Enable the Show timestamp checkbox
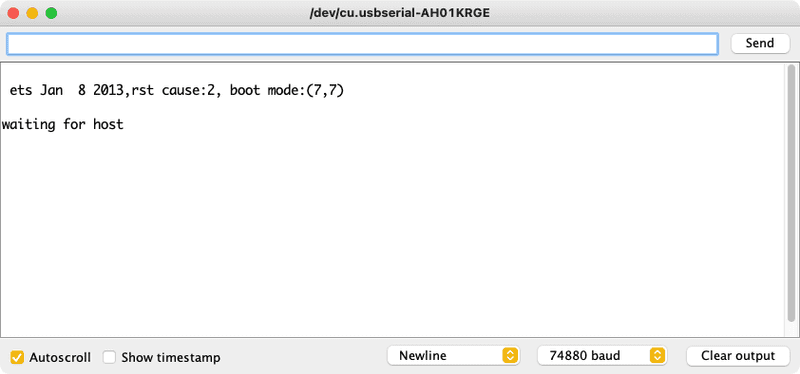 click(x=109, y=357)
